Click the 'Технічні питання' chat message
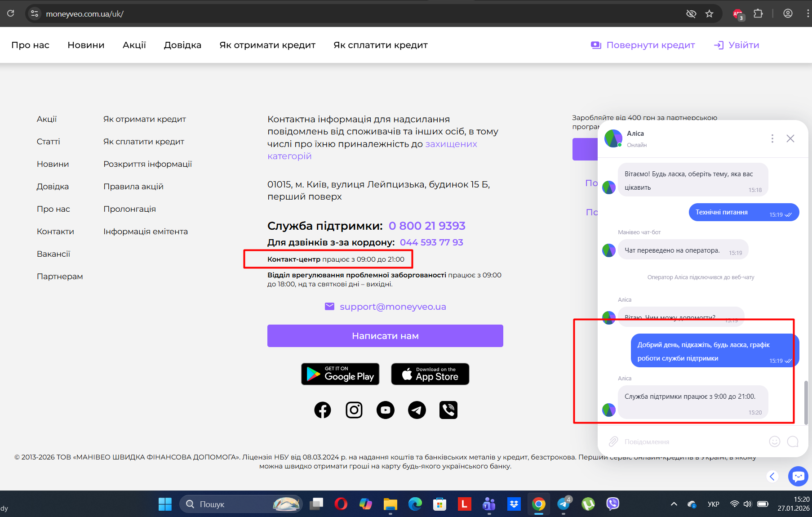The height and width of the screenshot is (517, 812). pyautogui.click(x=744, y=212)
